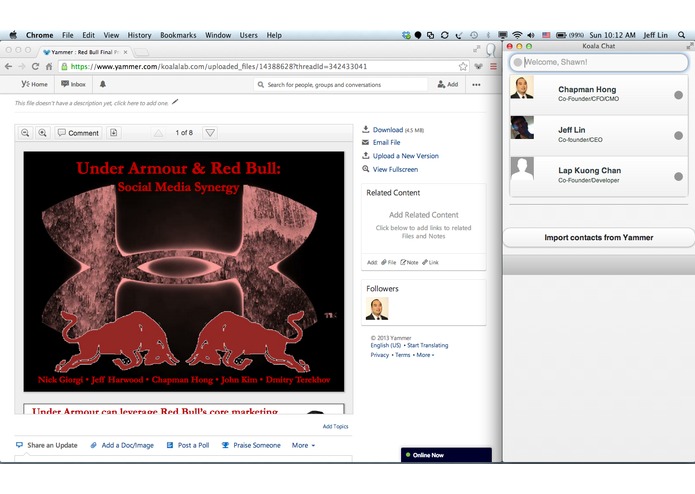Select Lap Kuong Chan in Koala Chat
The width and height of the screenshot is (695, 494).
coord(599,176)
